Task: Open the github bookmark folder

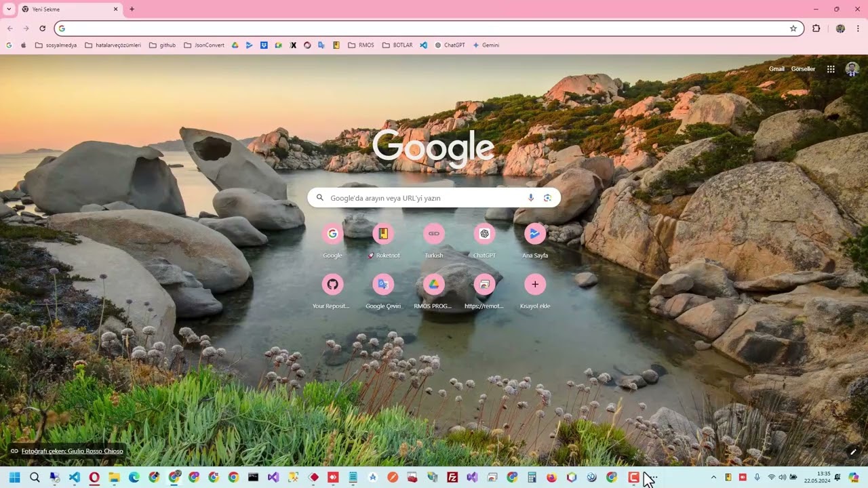Action: click(162, 45)
